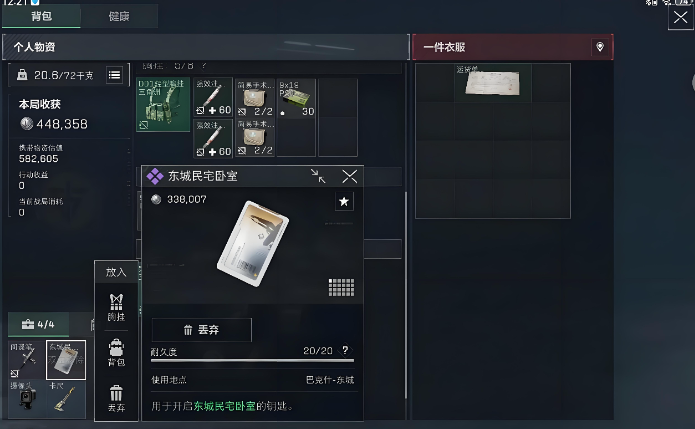Switch to the 健康 tab

tap(119, 16)
